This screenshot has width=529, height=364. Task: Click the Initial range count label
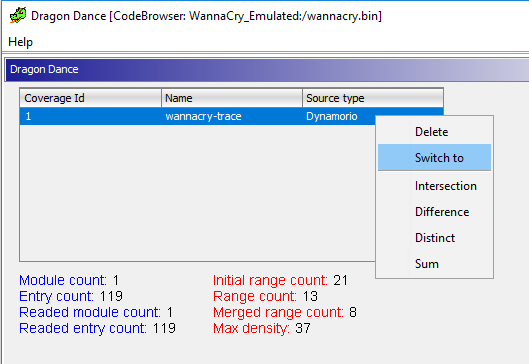pos(270,280)
